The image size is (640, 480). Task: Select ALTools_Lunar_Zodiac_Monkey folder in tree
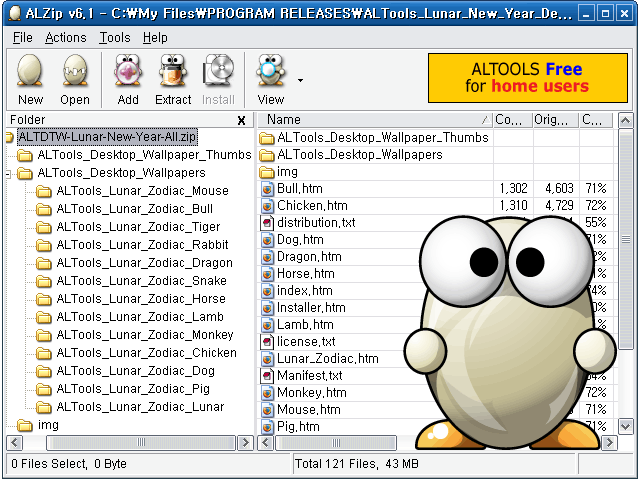[x=145, y=334]
